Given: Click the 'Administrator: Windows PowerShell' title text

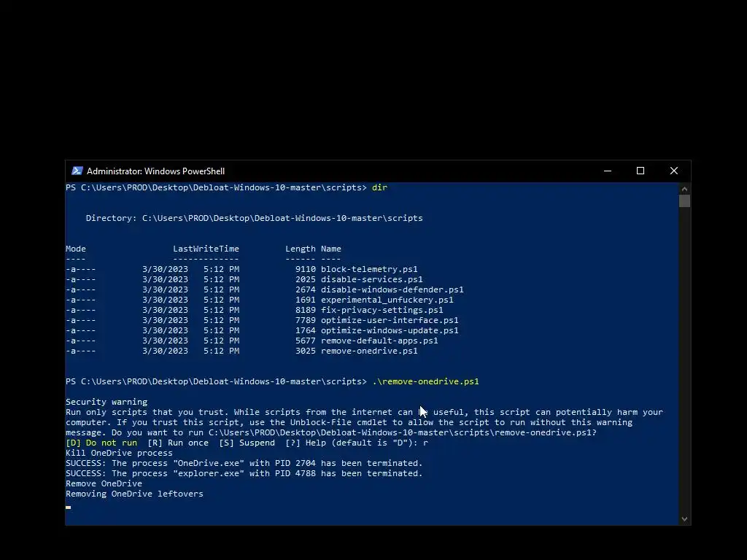Looking at the screenshot, I should (155, 171).
